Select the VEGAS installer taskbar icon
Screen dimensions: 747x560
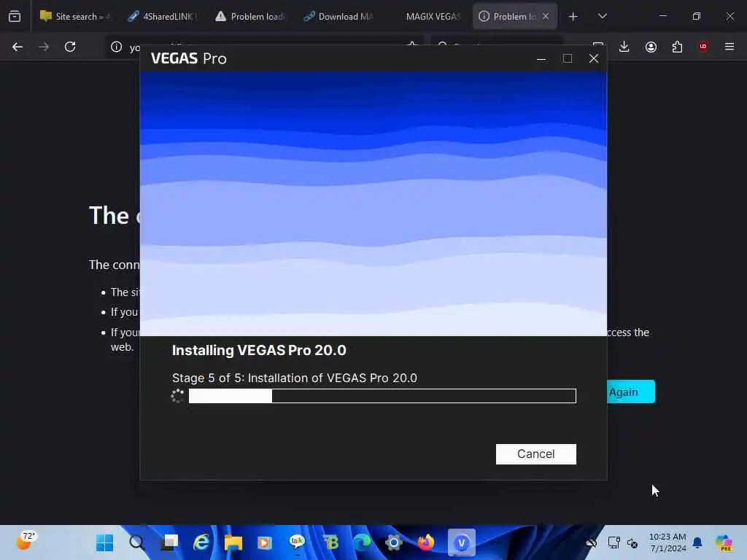[x=461, y=542]
